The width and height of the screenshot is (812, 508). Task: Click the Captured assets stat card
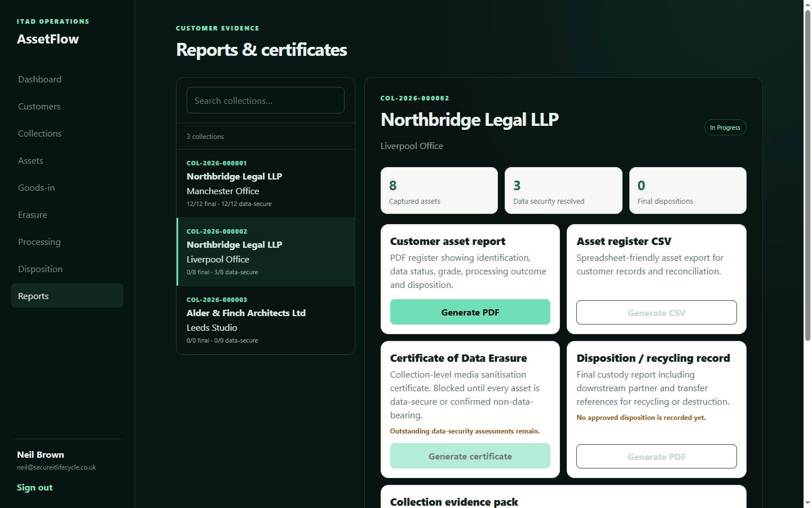(x=439, y=191)
